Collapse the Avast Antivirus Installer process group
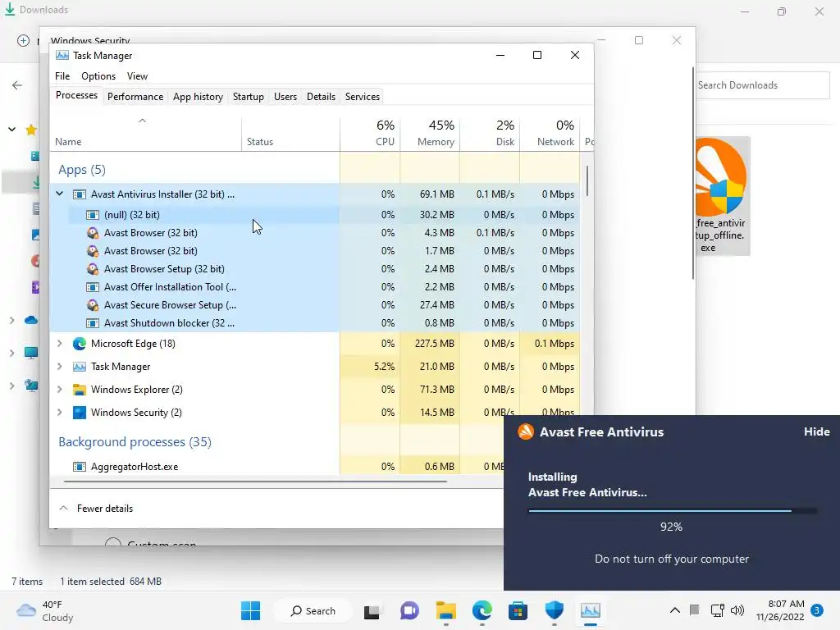 [x=59, y=194]
